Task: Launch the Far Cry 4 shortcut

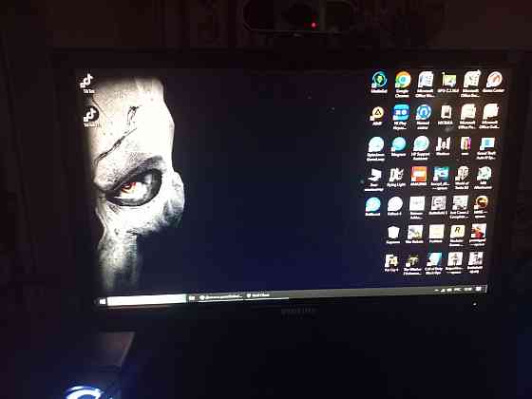Action: point(391,263)
